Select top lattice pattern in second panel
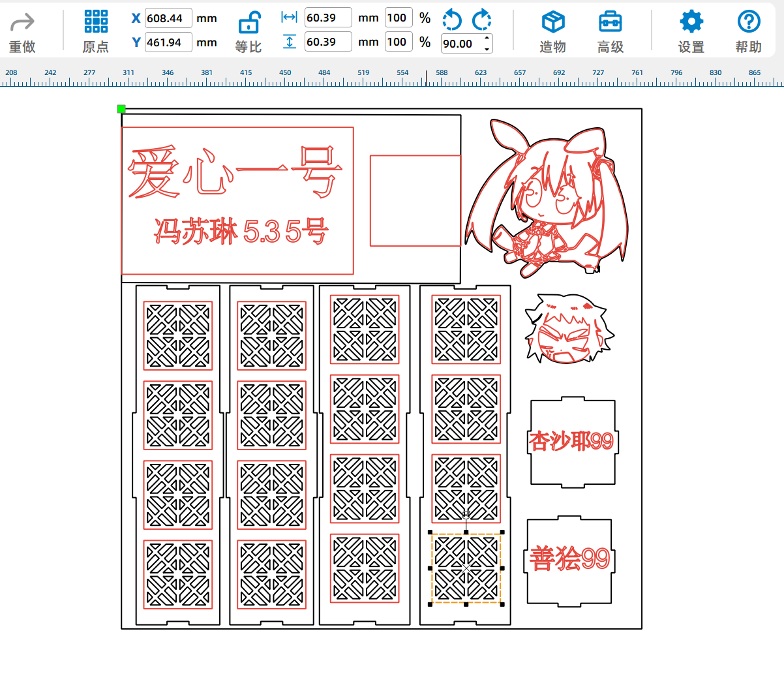784x674 pixels. point(272,336)
